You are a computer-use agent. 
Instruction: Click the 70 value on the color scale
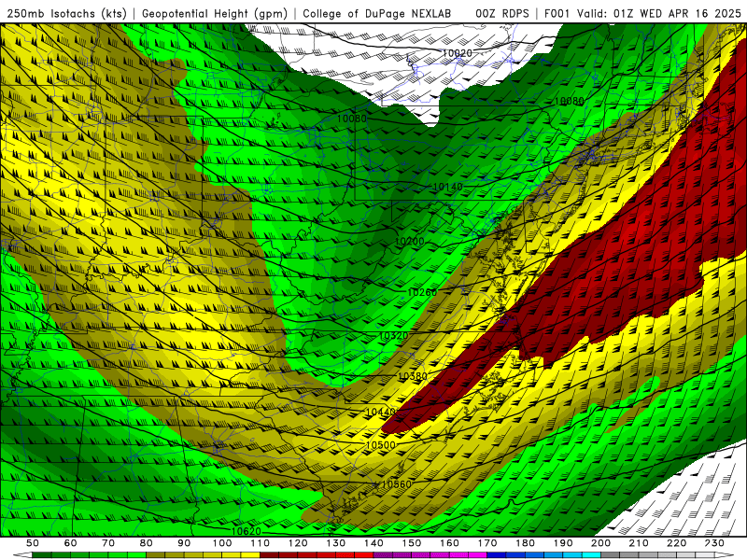tap(108, 543)
